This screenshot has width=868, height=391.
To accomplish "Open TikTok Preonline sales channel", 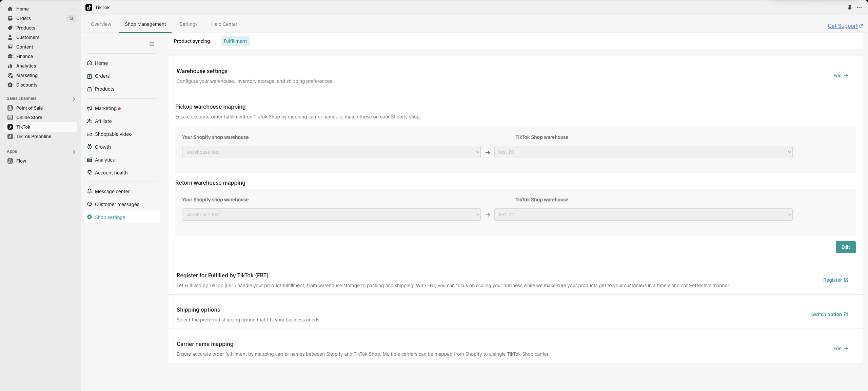I will click(x=34, y=136).
